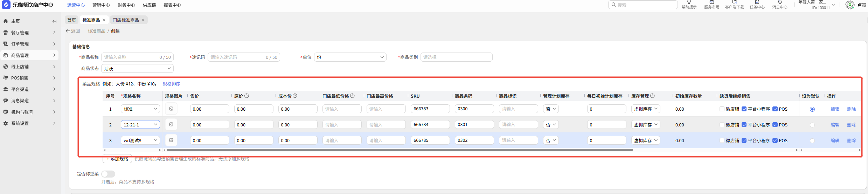Click the 规格排序 link

[172, 84]
